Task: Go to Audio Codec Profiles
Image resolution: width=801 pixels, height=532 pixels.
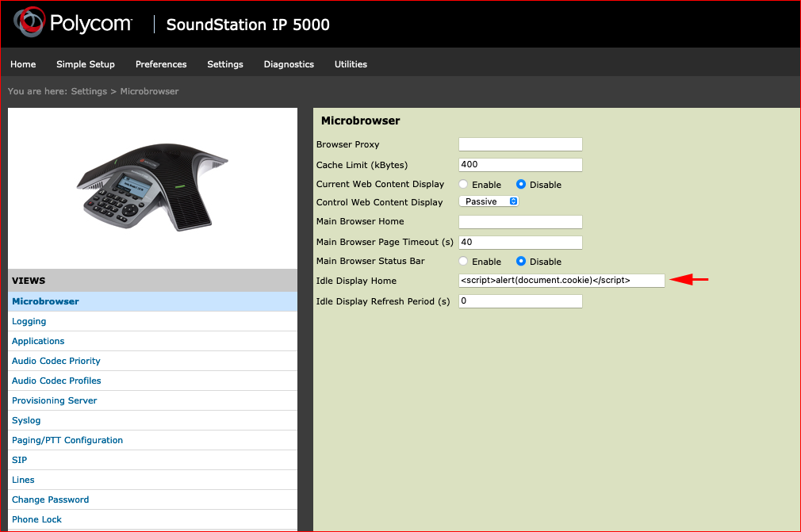Action: (153, 381)
